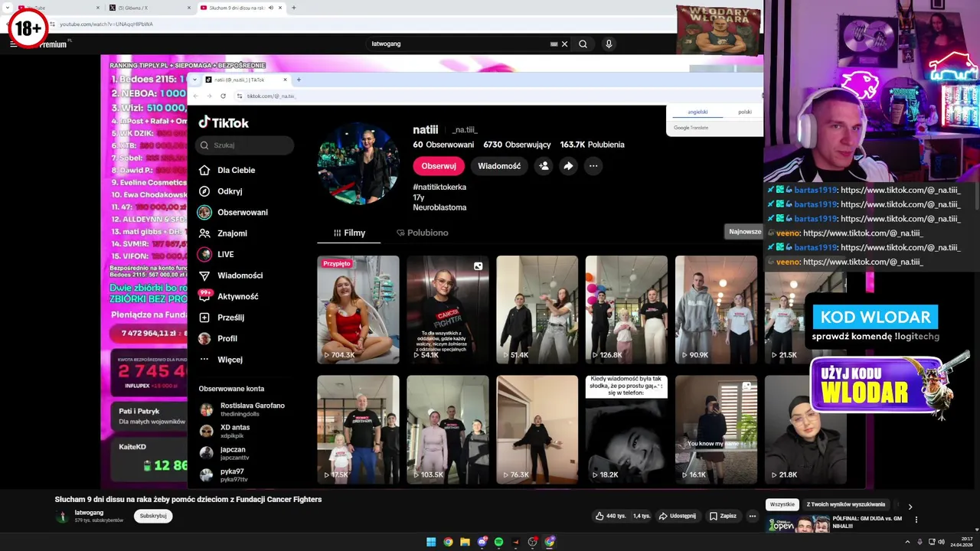
Task: Open Najnowsze sort option on videos
Action: point(744,232)
